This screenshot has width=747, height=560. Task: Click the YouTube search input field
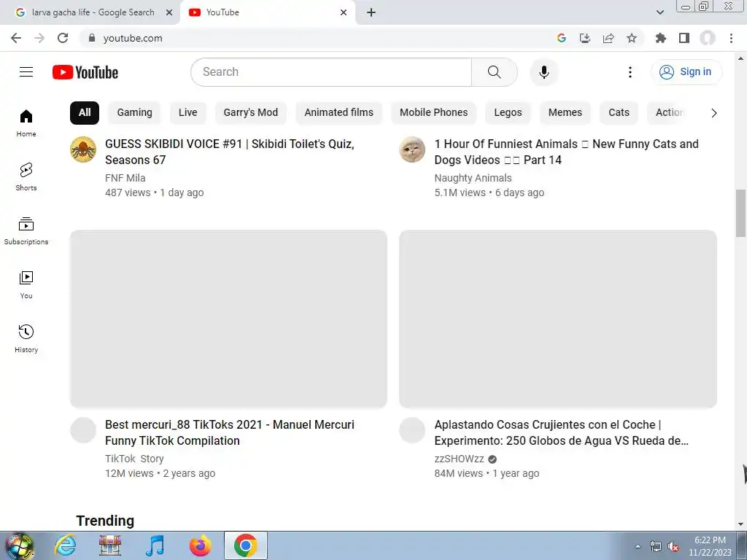pyautogui.click(x=331, y=72)
